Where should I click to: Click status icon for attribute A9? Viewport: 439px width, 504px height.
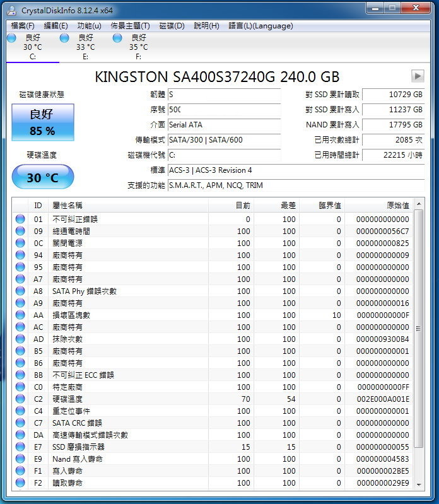tap(20, 303)
